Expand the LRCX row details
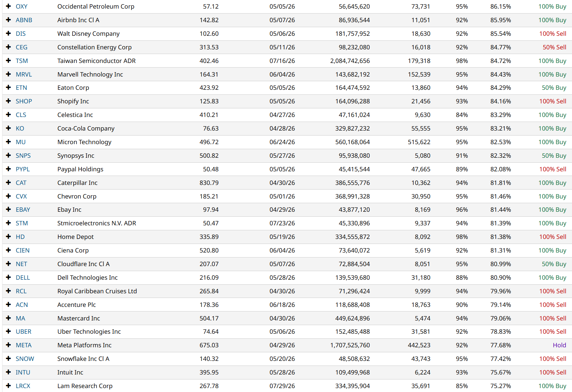 (9, 386)
